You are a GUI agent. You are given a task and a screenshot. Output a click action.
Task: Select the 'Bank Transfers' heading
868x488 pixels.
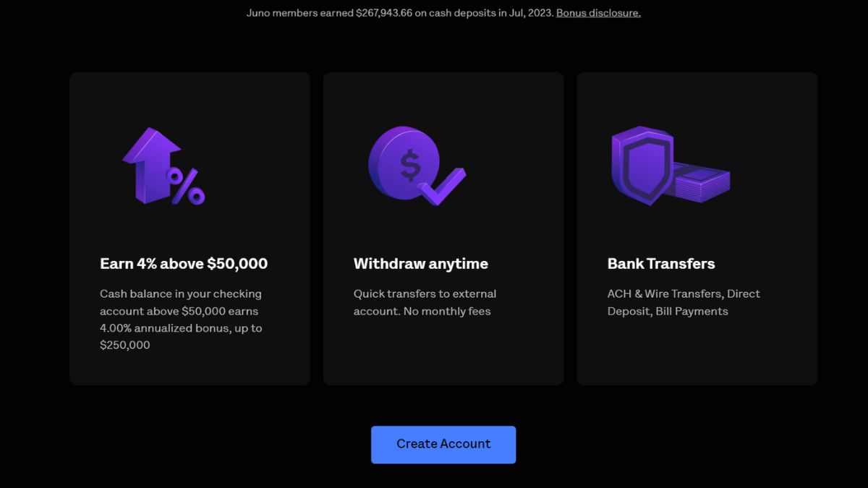(660, 263)
